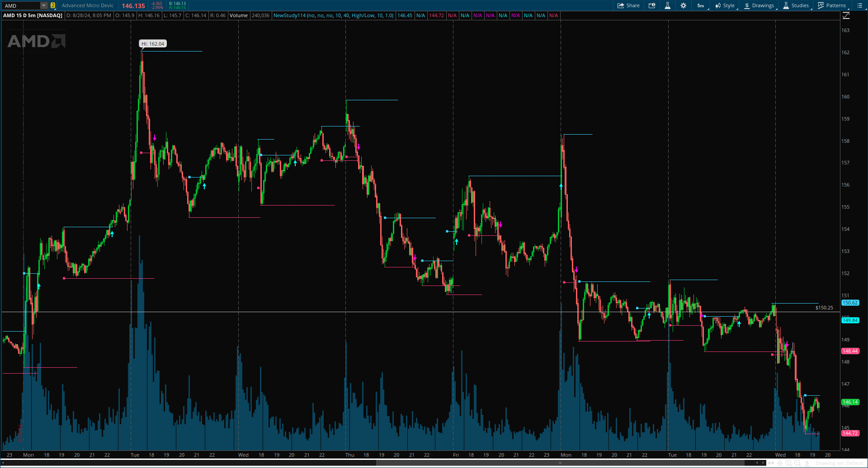868x468 pixels.
Task: Open the Share menu
Action: [x=628, y=5]
